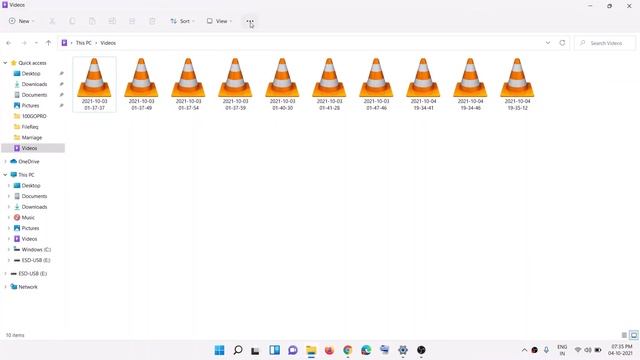Select Videos in the breadcrumb path
The width and height of the screenshot is (640, 360).
click(x=108, y=43)
